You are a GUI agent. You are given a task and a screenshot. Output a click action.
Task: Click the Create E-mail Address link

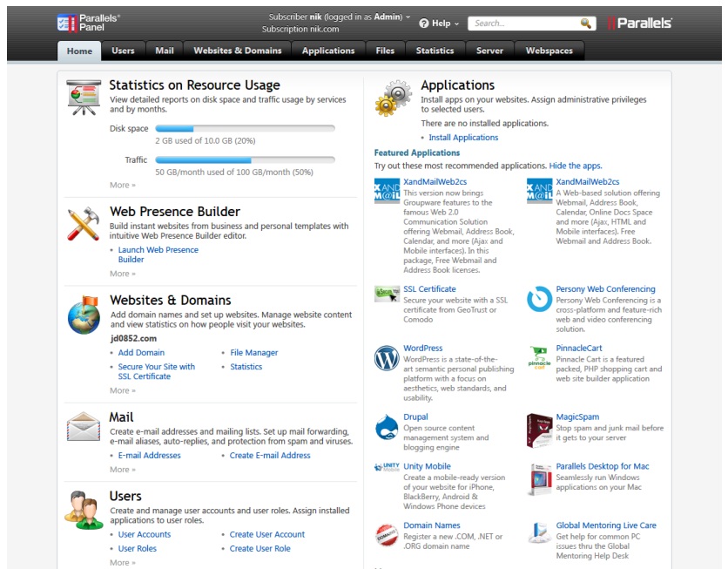pyautogui.click(x=270, y=455)
